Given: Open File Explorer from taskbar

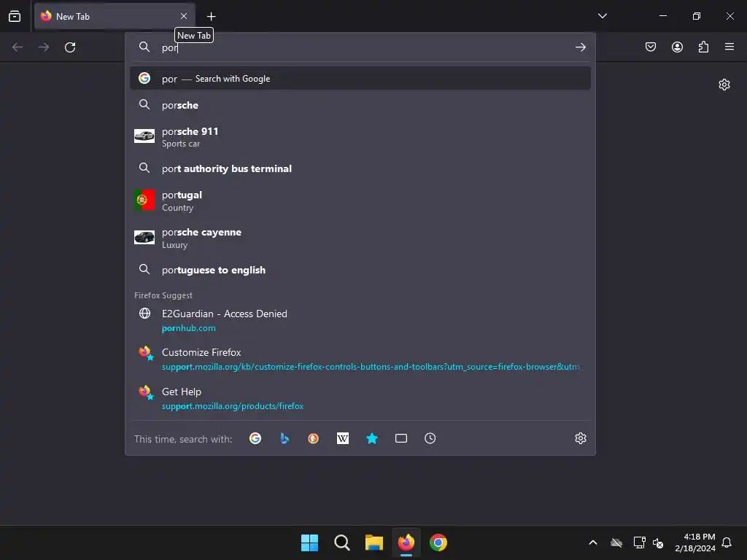Looking at the screenshot, I should tap(374, 542).
